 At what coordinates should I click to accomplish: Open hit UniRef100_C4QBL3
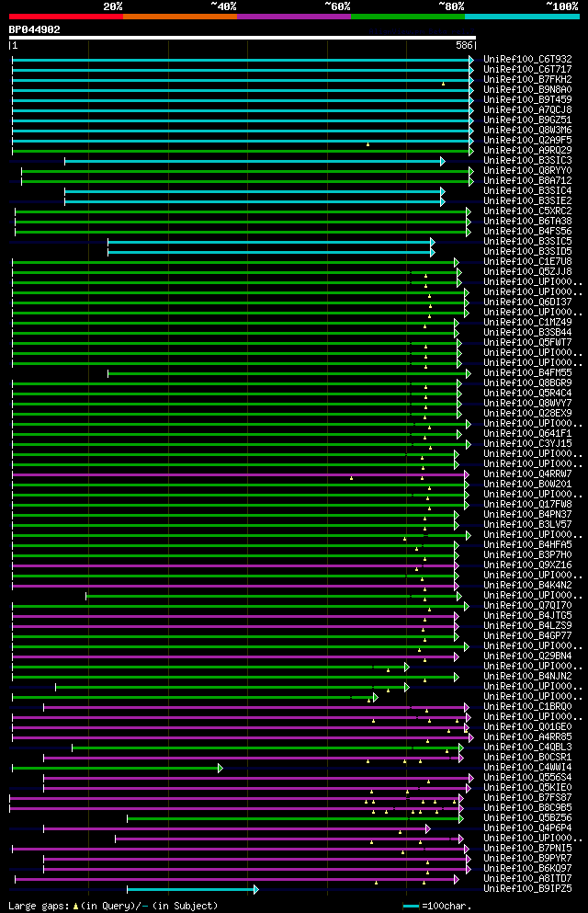[x=527, y=748]
